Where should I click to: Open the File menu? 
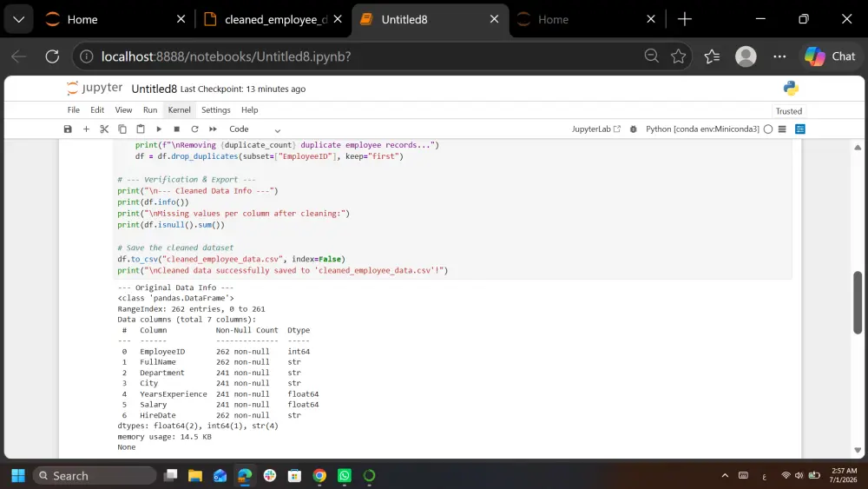coord(74,109)
